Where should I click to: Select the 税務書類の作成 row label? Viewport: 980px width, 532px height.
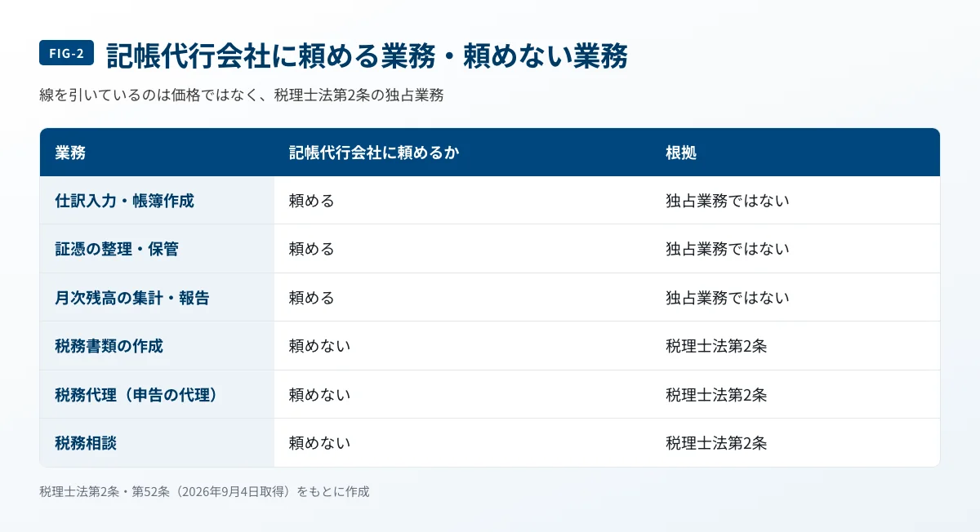point(109,346)
